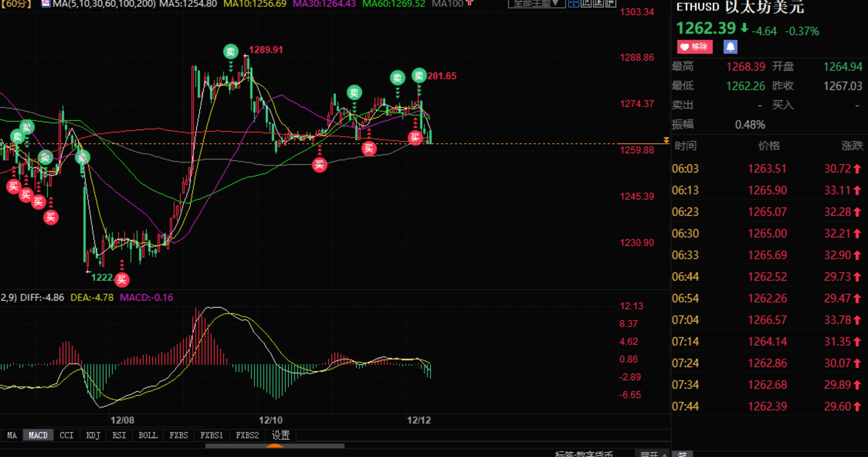Click the orange chart timeline scroll handle

pyautogui.click(x=275, y=446)
